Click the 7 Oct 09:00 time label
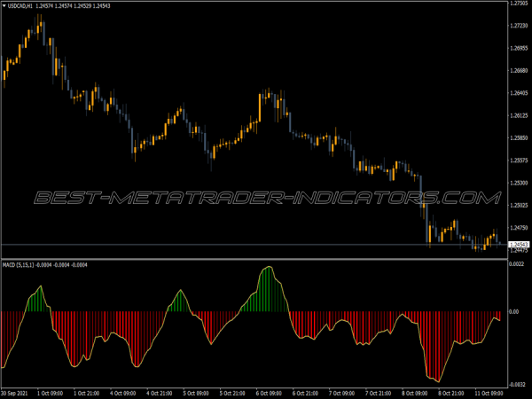 tap(342, 393)
